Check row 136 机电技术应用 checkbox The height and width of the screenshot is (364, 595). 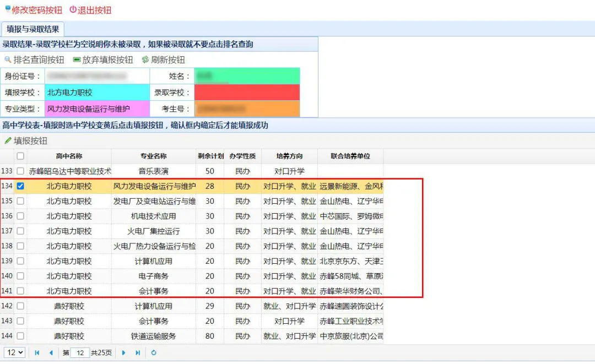point(20,216)
